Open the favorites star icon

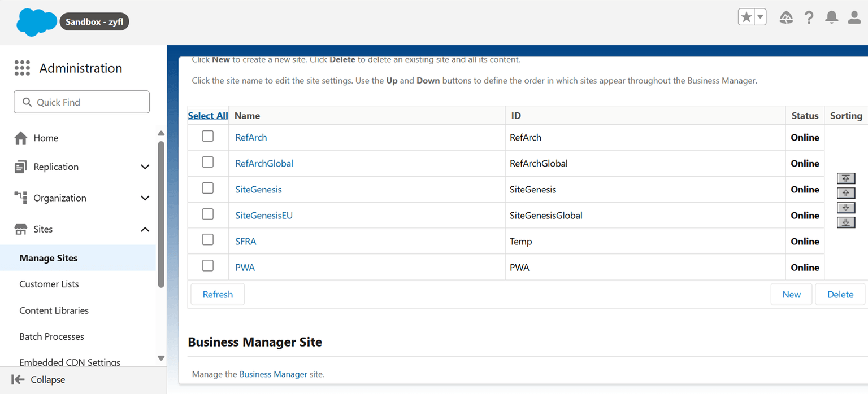pyautogui.click(x=747, y=17)
